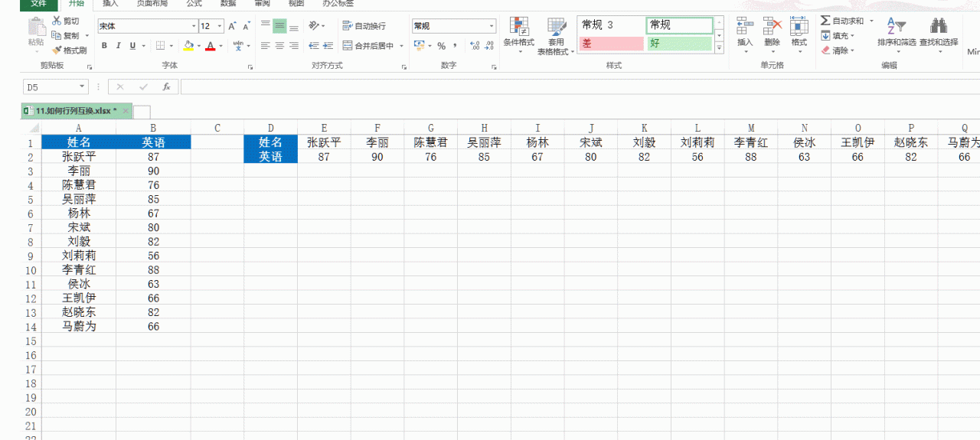Click the wén phonetic guide icon
980x440 pixels.
[x=238, y=46]
